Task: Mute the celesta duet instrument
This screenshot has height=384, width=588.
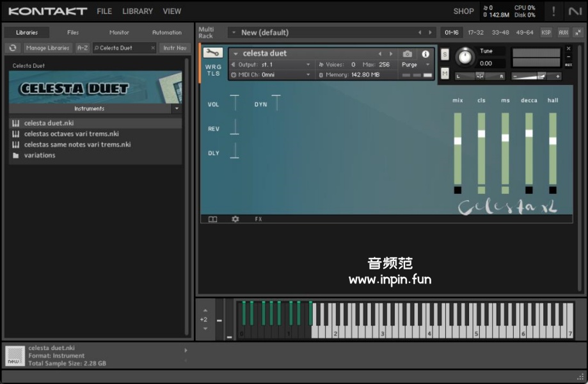Action: [445, 74]
